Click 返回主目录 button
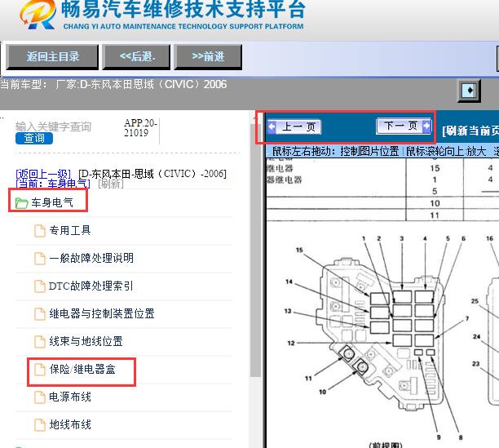The height and width of the screenshot is (448, 499). click(x=52, y=57)
